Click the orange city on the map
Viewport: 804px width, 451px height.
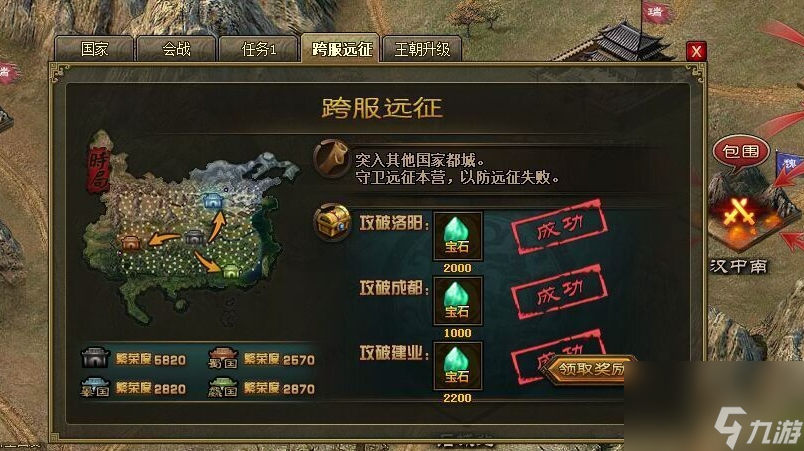(x=131, y=241)
